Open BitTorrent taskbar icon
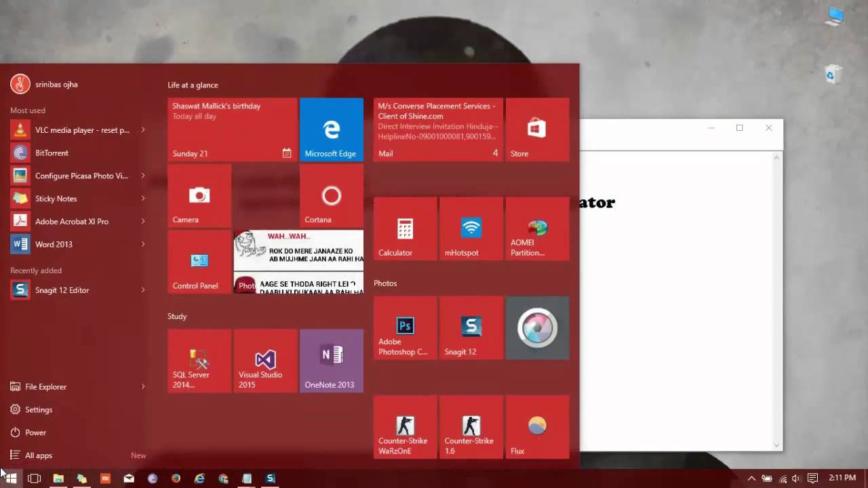Screen dimensions: 868x488 coord(153,479)
